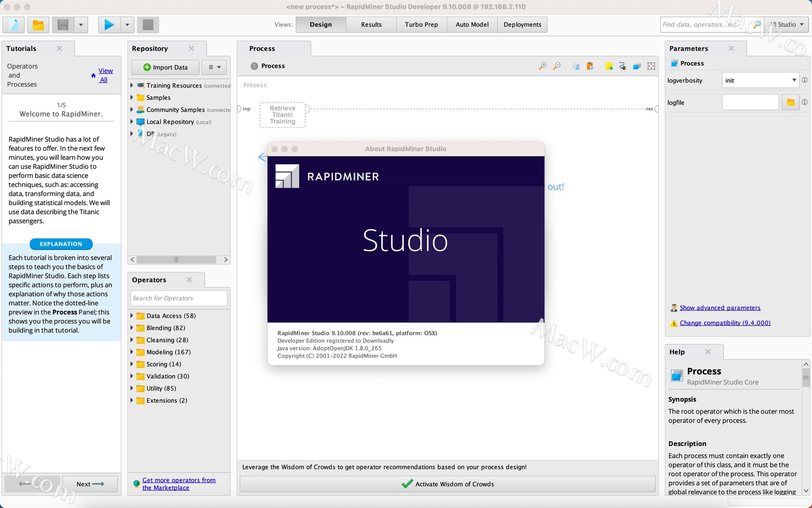Zoom out of the process canvas
The height and width of the screenshot is (508, 812).
pyautogui.click(x=557, y=66)
